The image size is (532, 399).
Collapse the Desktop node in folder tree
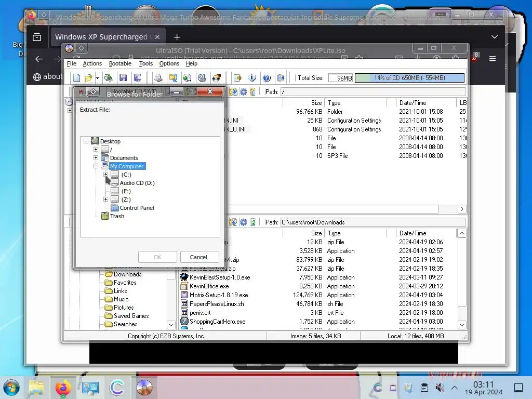coord(86,141)
